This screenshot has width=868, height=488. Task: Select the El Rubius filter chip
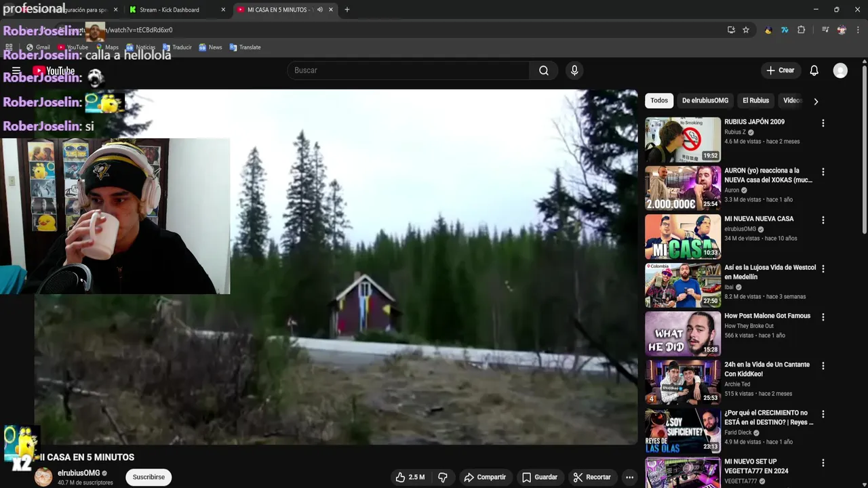pyautogui.click(x=755, y=100)
